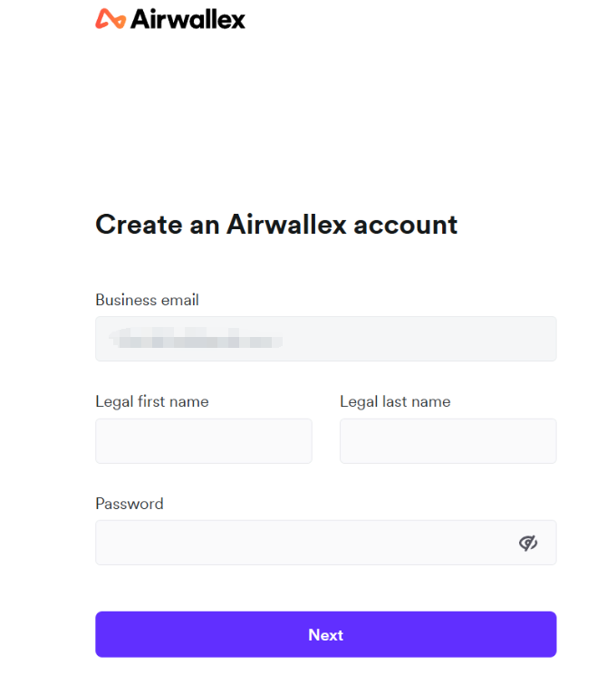Focus the Business email input field

pyautogui.click(x=325, y=339)
